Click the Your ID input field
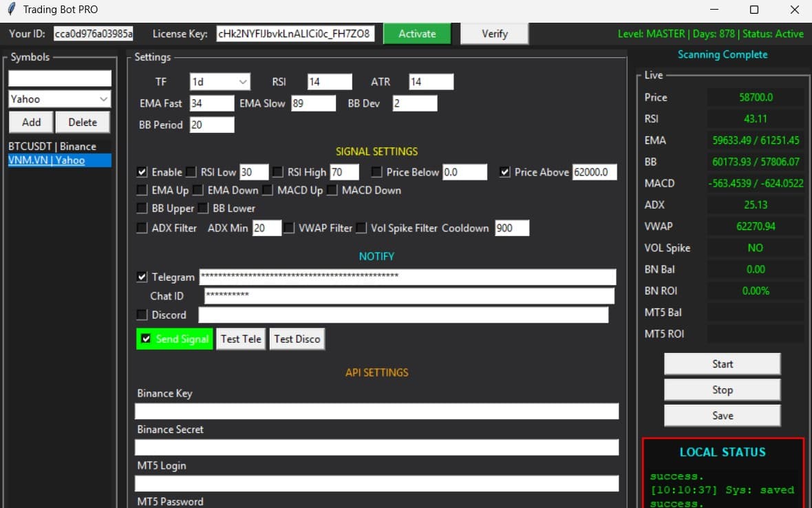This screenshot has height=508, width=812. [x=94, y=34]
